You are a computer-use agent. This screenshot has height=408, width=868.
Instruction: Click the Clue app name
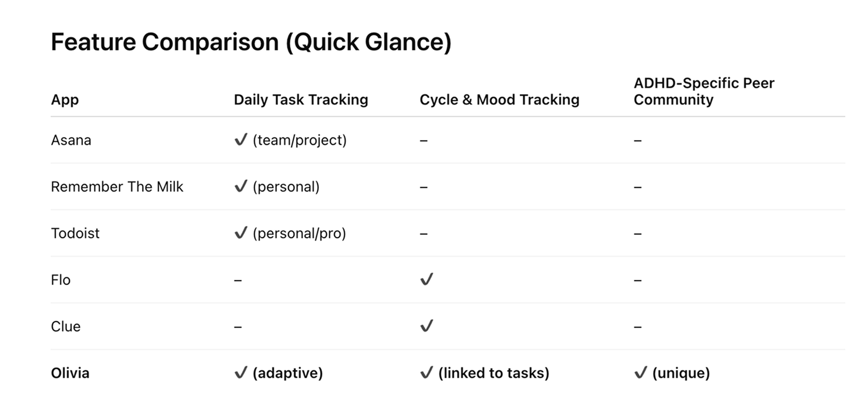(x=66, y=327)
